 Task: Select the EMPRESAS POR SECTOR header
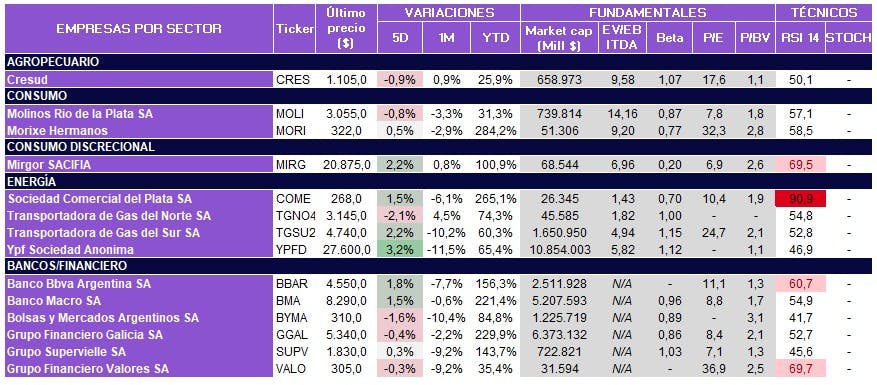point(139,29)
